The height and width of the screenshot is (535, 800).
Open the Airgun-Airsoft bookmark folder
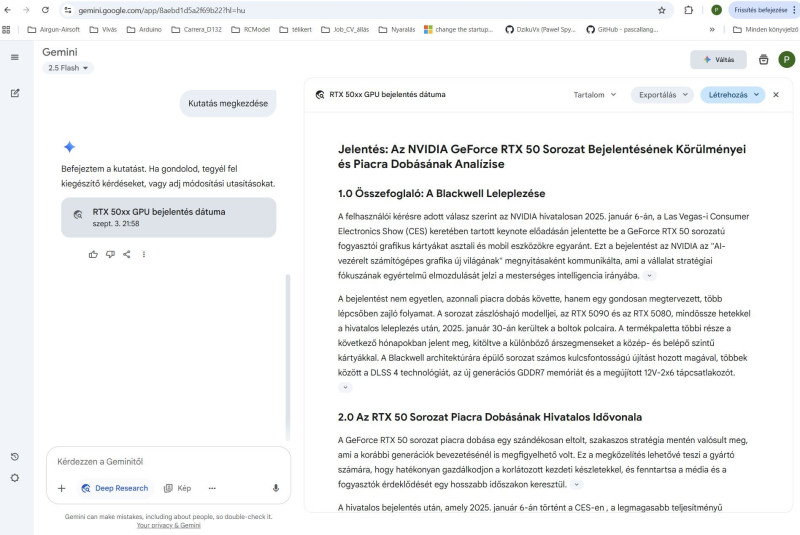[54, 30]
